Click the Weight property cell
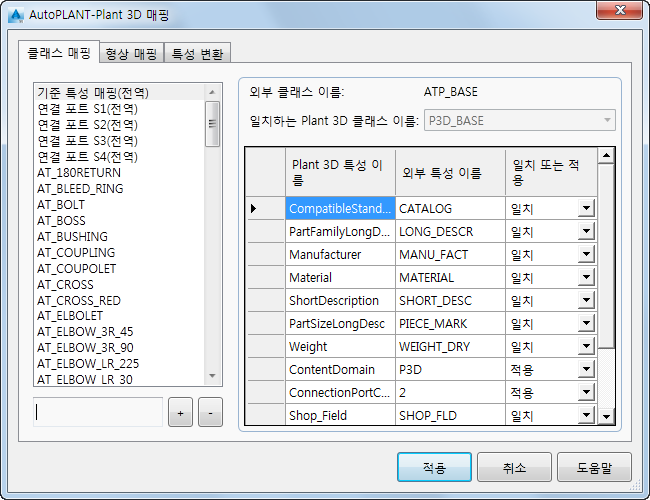650x500 pixels. click(340, 346)
